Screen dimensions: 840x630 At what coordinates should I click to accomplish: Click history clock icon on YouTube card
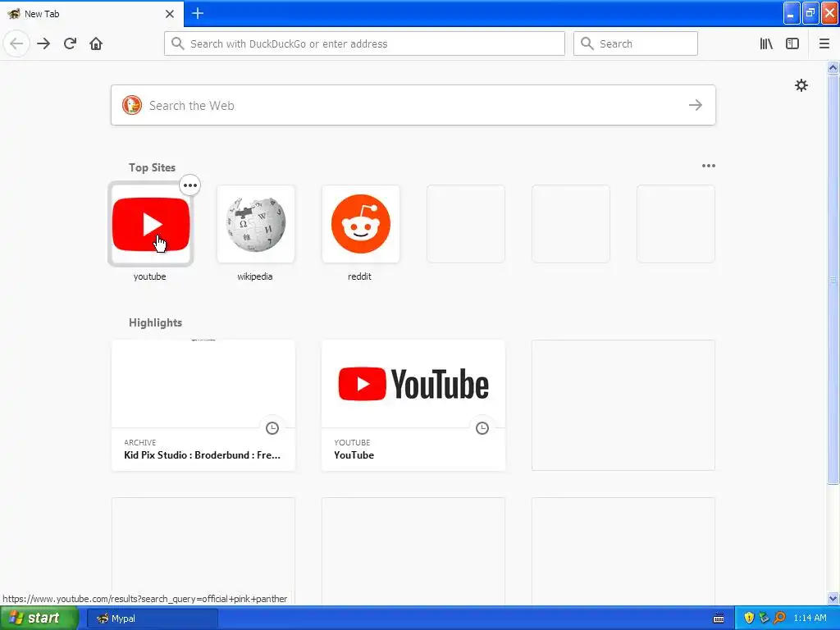(482, 428)
